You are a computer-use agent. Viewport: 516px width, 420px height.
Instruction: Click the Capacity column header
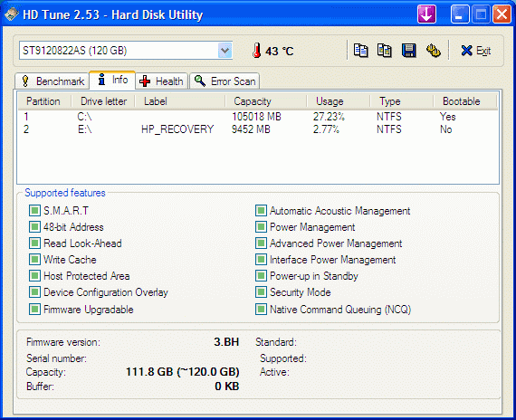[266, 101]
